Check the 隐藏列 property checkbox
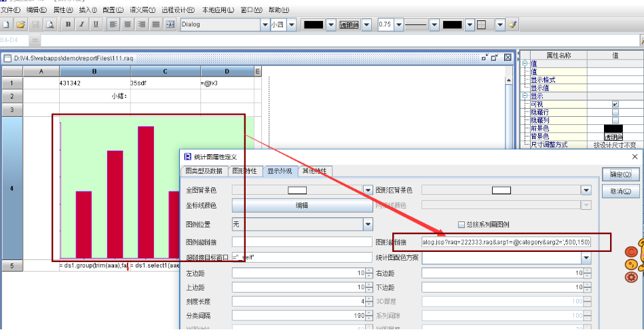Screen dimensions: 644x330 pyautogui.click(x=615, y=120)
